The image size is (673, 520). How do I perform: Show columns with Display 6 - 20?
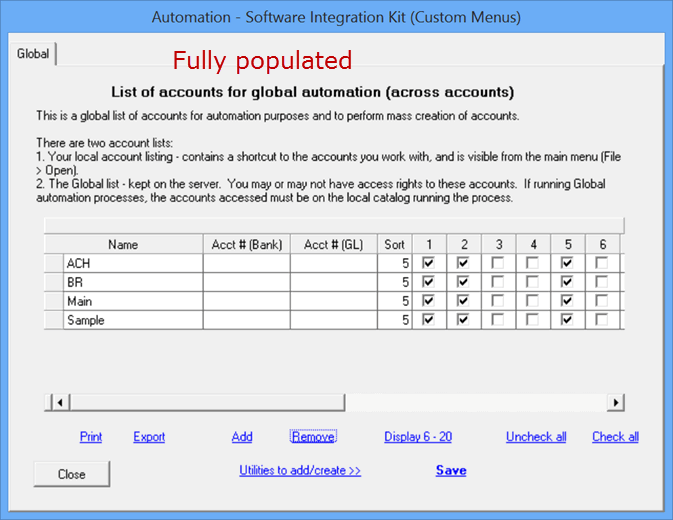point(418,437)
